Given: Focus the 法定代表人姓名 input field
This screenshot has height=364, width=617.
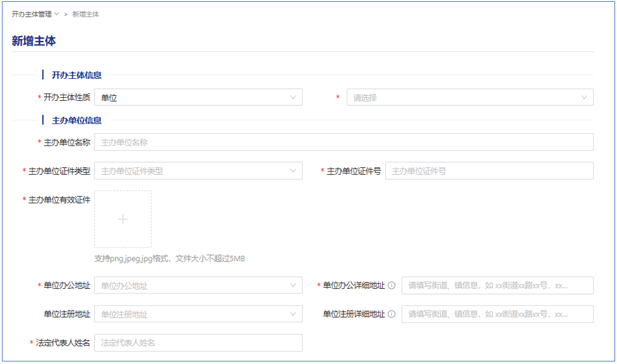Looking at the screenshot, I should pos(198,343).
